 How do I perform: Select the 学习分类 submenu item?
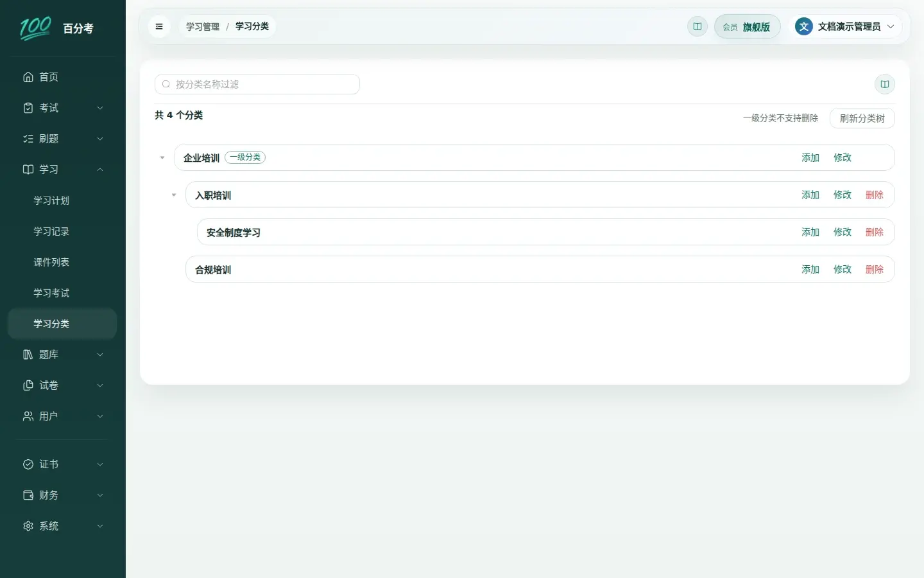[62, 324]
